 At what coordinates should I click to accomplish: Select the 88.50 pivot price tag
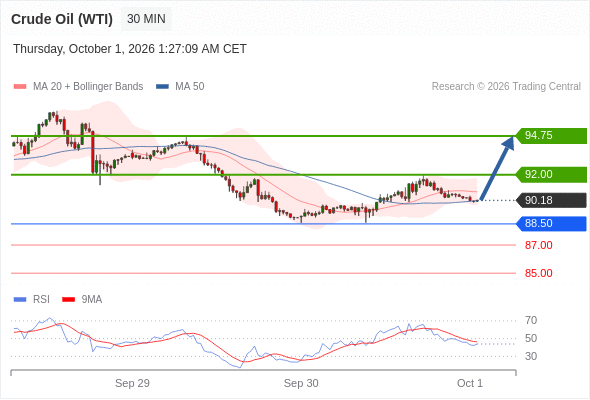[x=550, y=224]
